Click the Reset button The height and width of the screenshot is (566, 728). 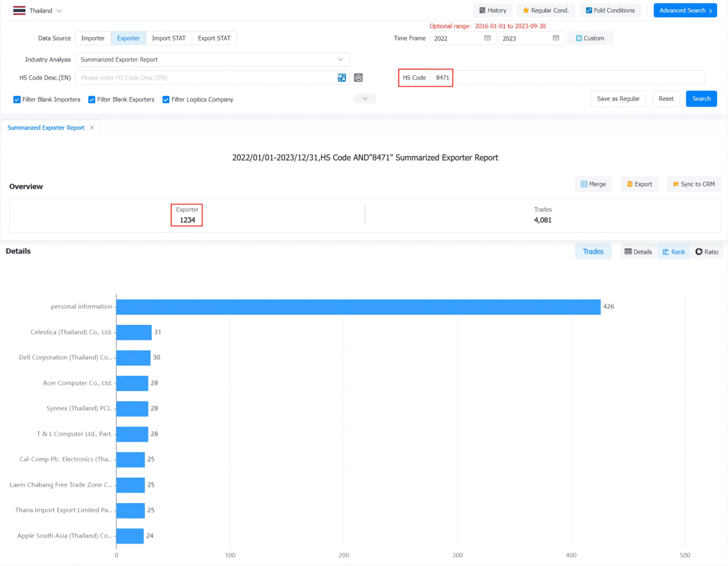point(666,99)
